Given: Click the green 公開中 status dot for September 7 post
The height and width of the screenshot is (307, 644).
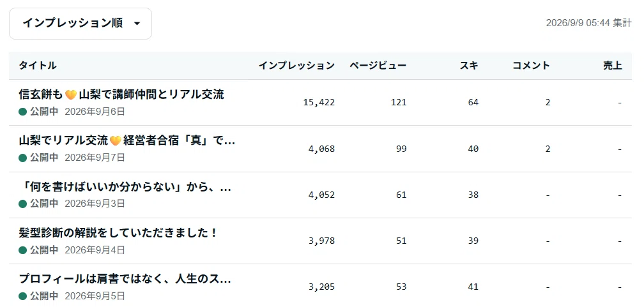Looking at the screenshot, I should [22, 158].
